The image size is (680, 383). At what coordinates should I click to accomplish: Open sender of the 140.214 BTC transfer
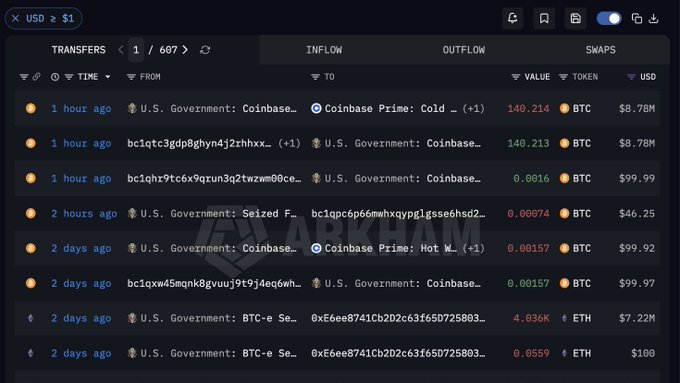coord(212,108)
